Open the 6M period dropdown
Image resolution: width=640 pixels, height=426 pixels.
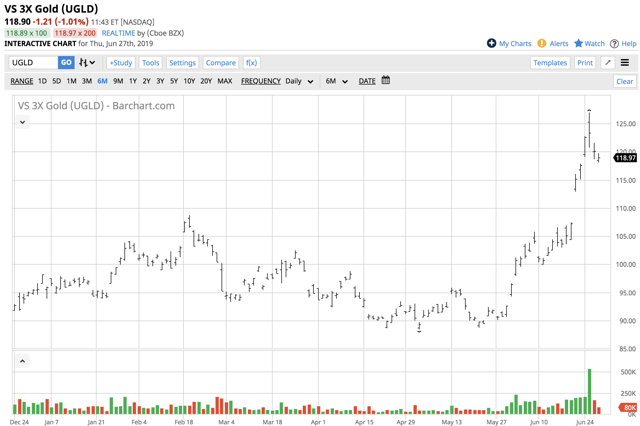(336, 81)
